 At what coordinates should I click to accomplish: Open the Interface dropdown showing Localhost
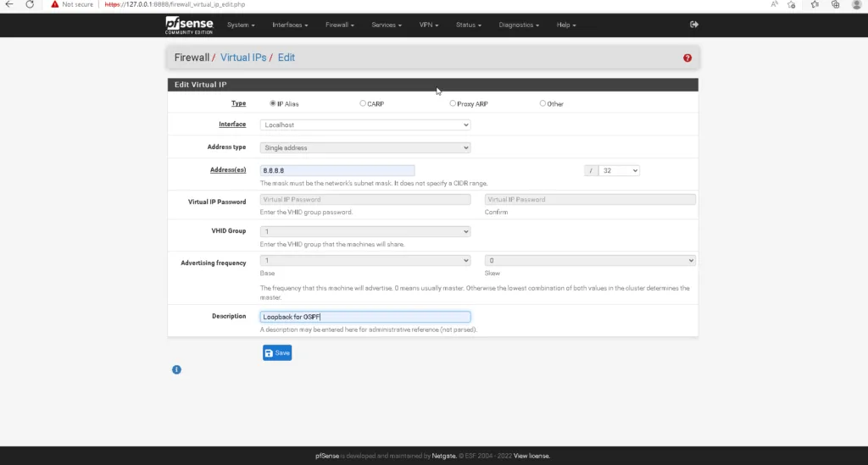coord(365,125)
